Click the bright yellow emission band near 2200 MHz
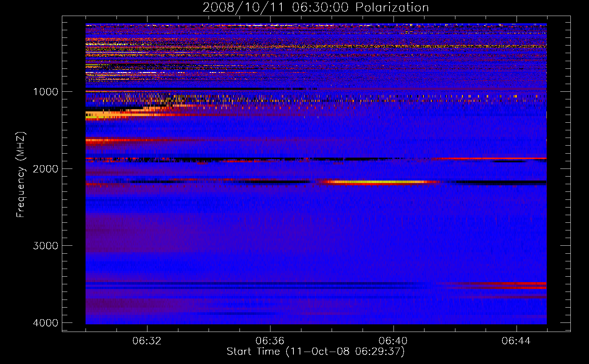 pos(379,182)
